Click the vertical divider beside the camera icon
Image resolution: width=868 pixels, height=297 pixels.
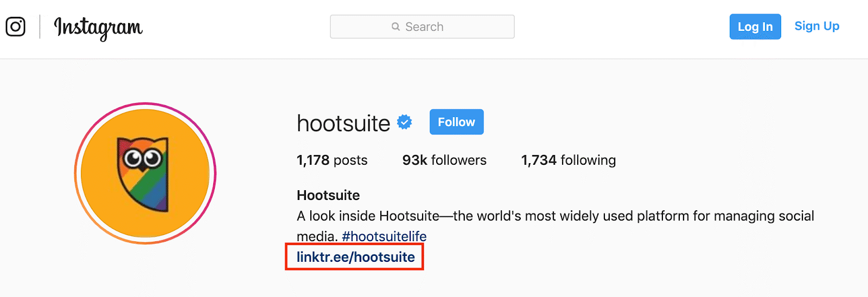(x=40, y=27)
